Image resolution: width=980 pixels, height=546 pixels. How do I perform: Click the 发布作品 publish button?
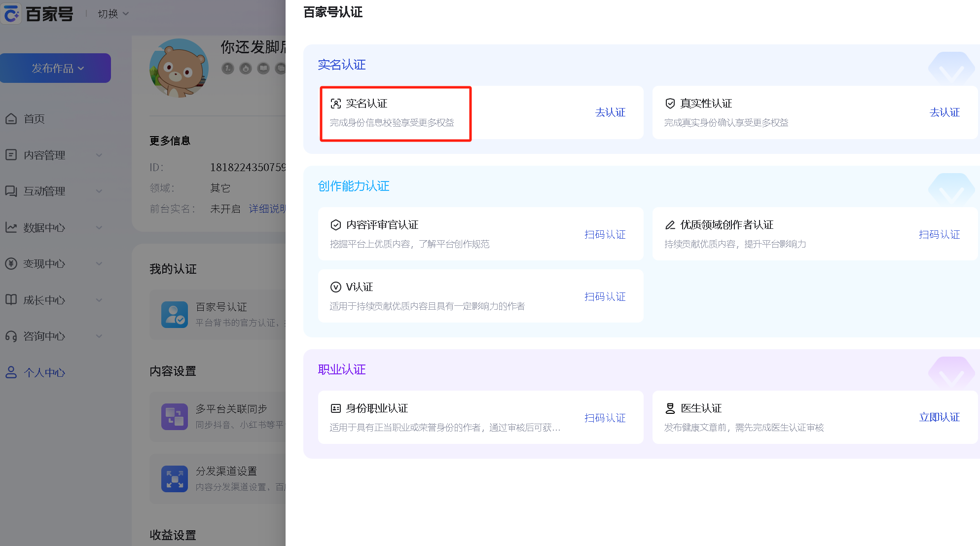[55, 68]
